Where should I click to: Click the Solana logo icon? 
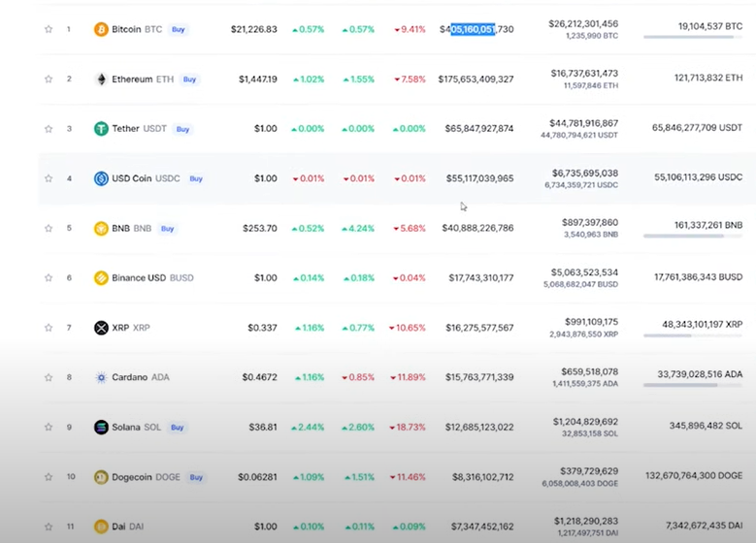click(x=101, y=427)
